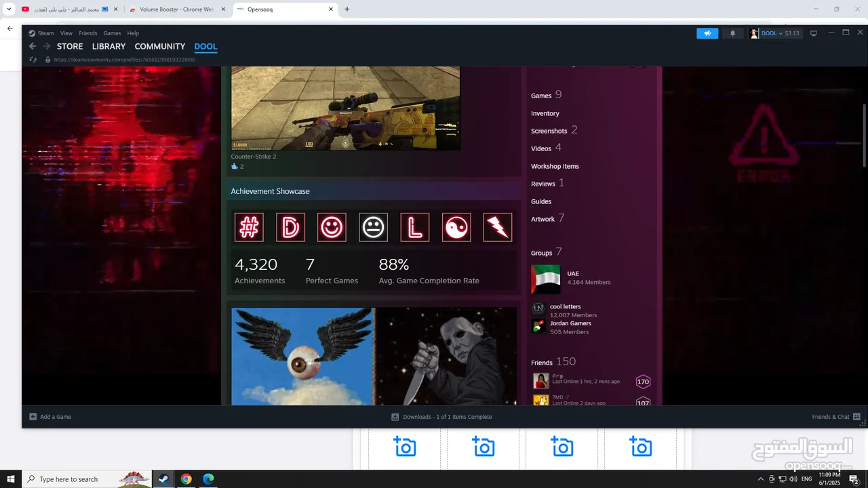
Task: Open Steam Downloads status
Action: tap(441, 417)
